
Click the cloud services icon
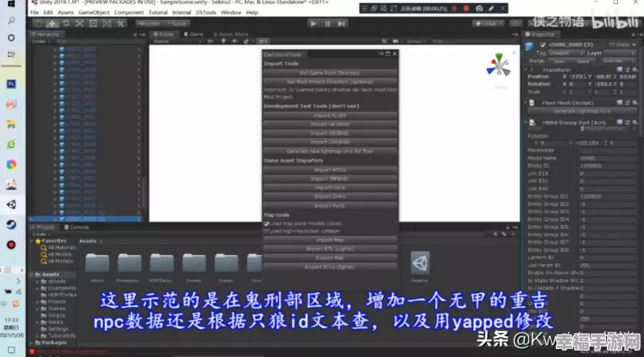(x=515, y=23)
